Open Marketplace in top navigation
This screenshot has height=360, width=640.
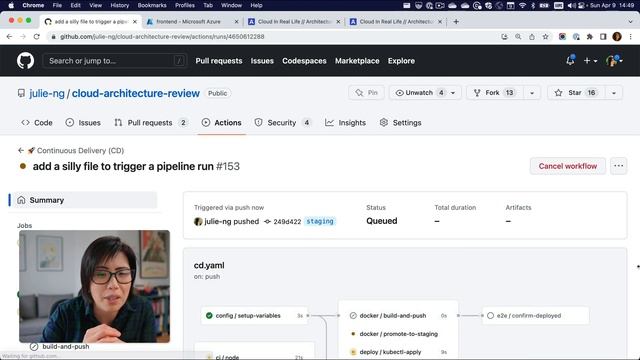(357, 61)
